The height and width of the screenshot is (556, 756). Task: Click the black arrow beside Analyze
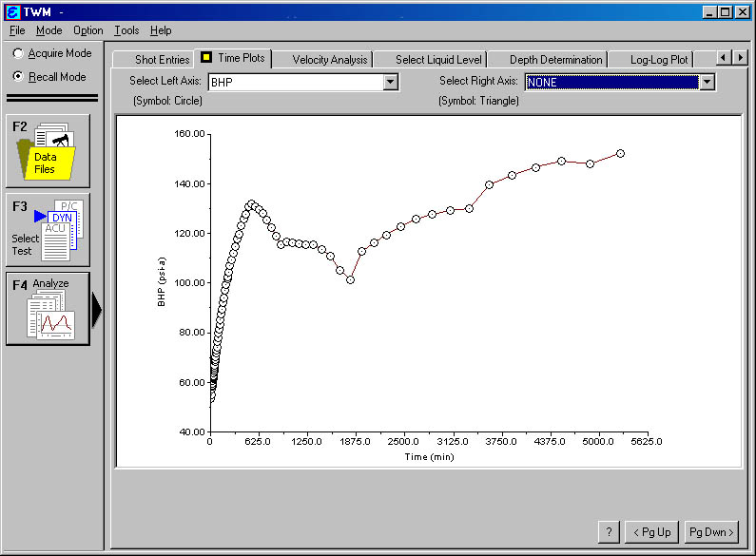[97, 309]
